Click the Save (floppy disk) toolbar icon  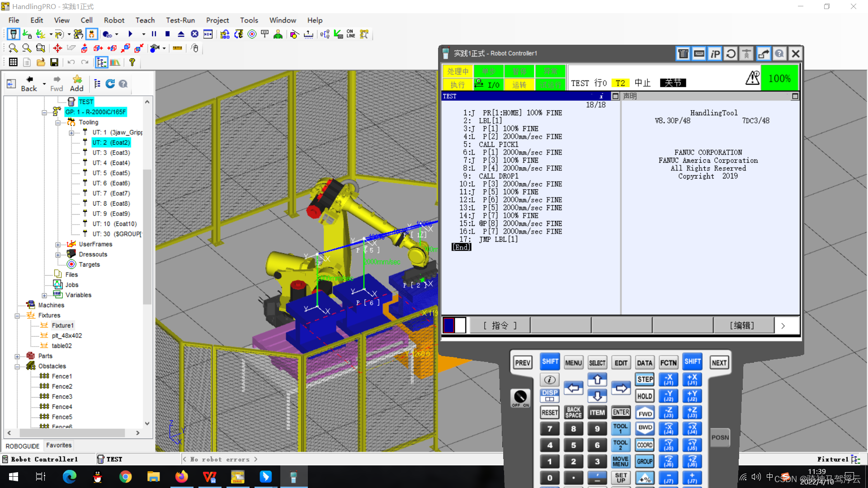54,62
